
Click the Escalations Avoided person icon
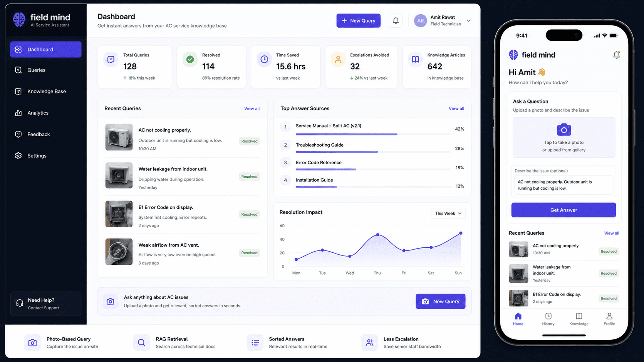click(338, 59)
